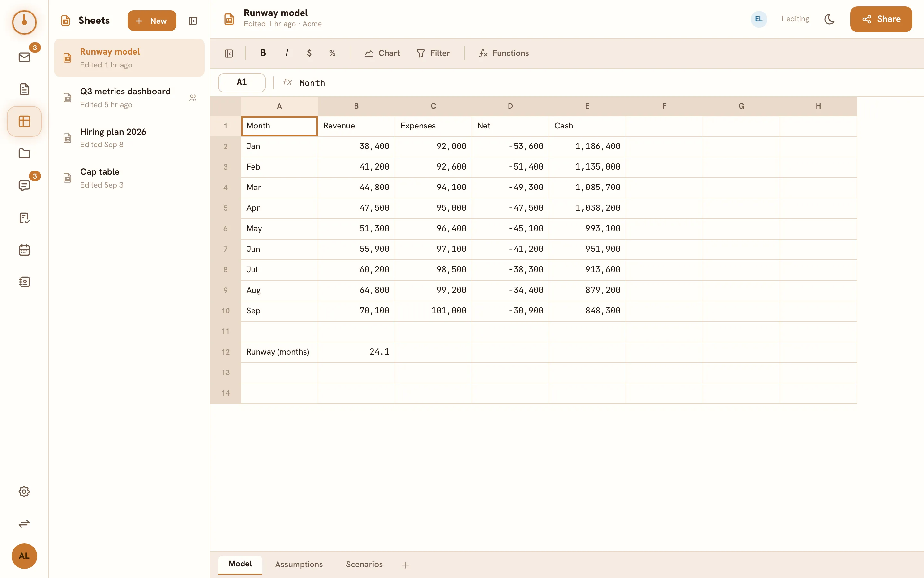Click the A1 cell reference box

pyautogui.click(x=242, y=83)
